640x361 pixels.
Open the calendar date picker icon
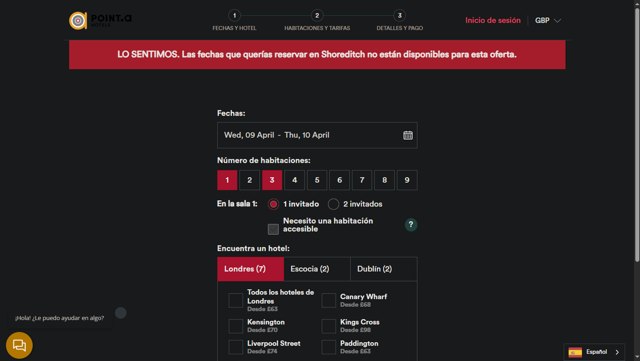click(x=408, y=135)
